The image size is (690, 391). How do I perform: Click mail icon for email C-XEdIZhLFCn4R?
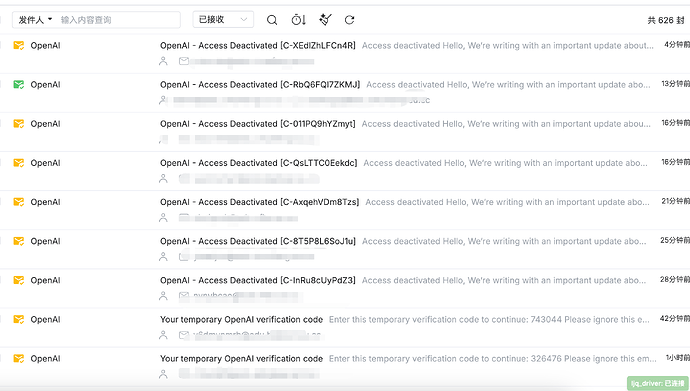tap(18, 45)
